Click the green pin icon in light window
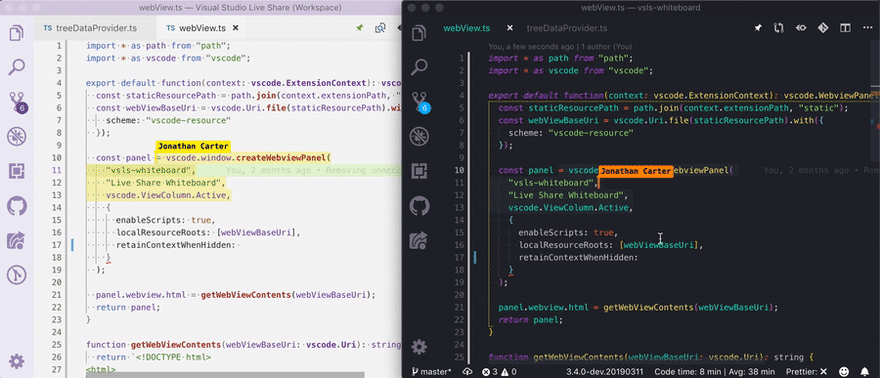880x378 pixels. pos(359,28)
